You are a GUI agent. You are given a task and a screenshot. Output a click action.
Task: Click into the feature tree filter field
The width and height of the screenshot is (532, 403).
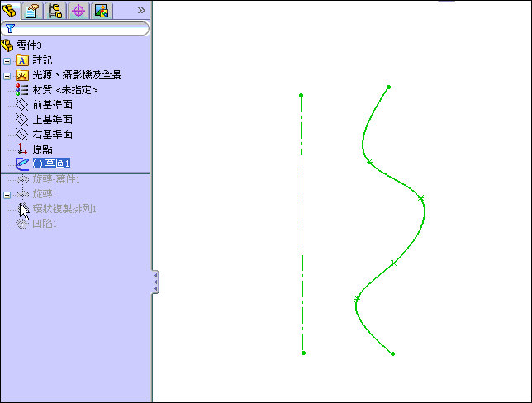(75, 29)
